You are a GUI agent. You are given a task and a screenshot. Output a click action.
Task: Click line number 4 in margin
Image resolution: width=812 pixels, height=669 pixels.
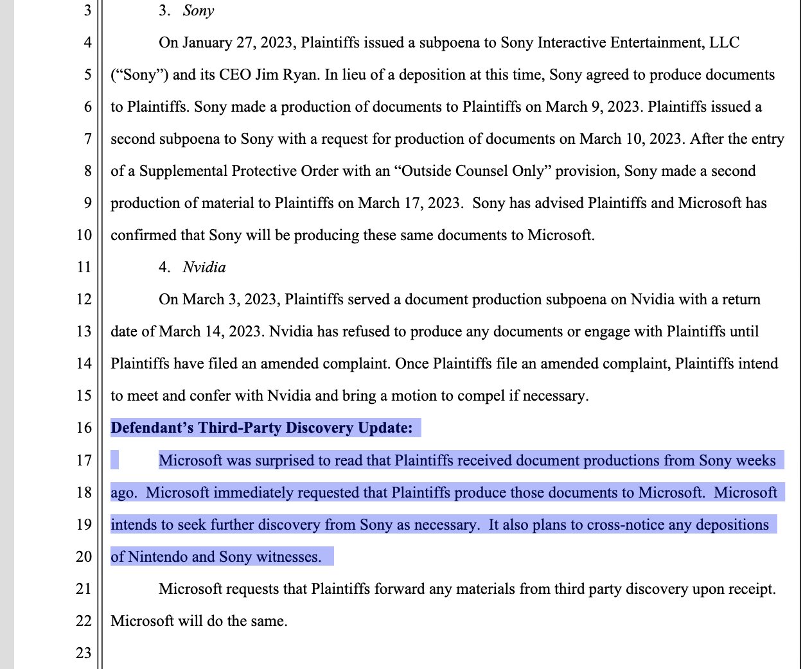[x=88, y=43]
